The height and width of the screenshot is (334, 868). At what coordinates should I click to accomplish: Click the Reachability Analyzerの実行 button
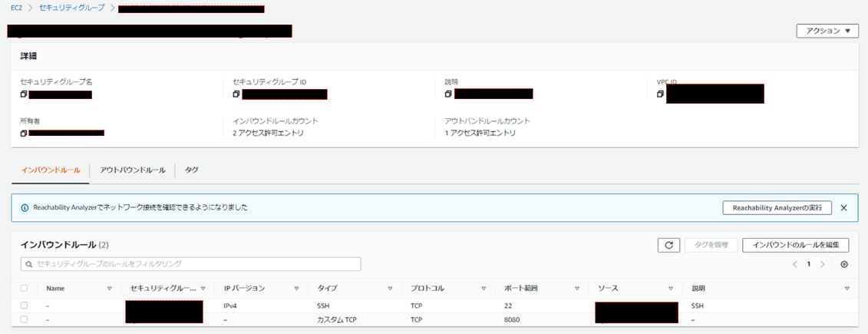(x=777, y=208)
